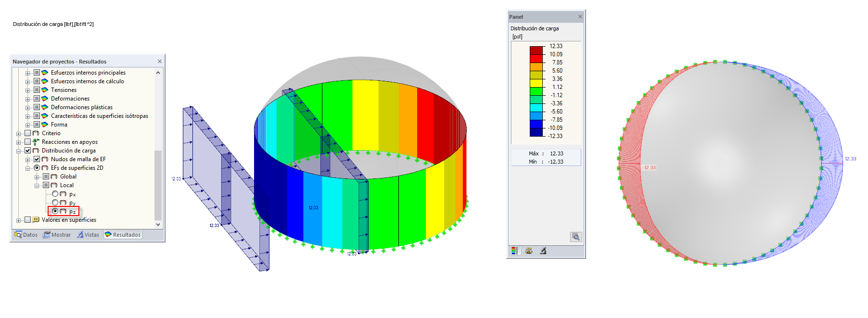868x318 pixels.
Task: Expand the Deformaciones tree node
Action: (27, 99)
